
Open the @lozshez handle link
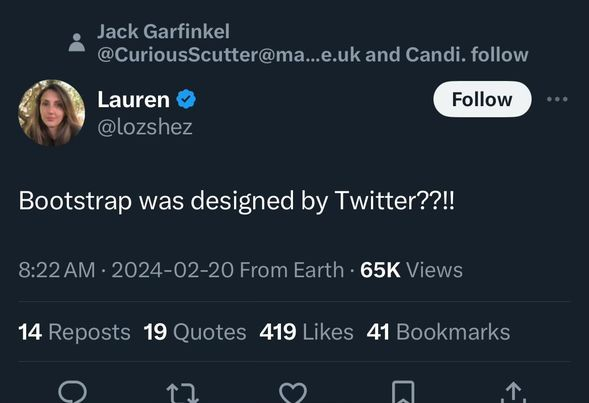[145, 127]
